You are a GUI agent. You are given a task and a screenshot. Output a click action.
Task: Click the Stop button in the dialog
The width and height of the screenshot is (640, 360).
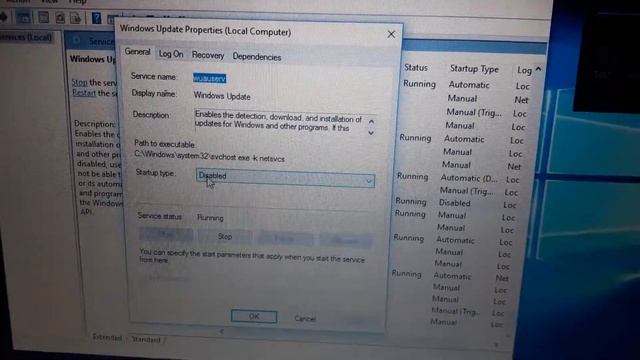224,236
